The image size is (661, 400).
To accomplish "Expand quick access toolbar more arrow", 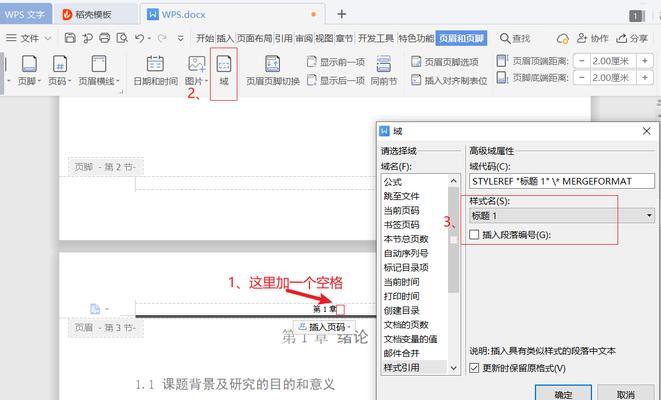I will click(180, 38).
